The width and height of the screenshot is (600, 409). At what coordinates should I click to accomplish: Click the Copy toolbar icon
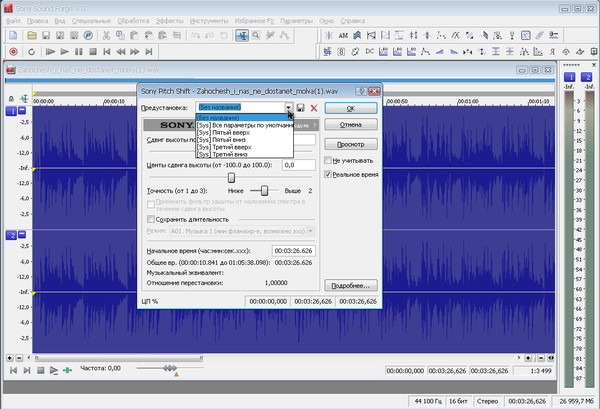(x=120, y=36)
